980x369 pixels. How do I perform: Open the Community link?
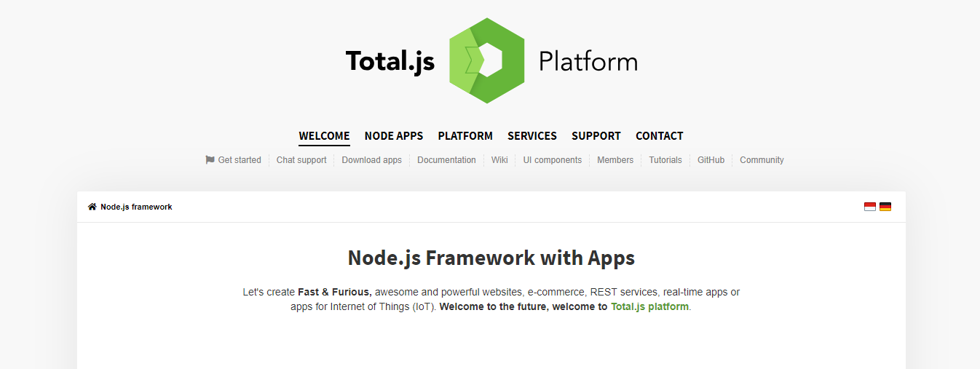(x=762, y=160)
